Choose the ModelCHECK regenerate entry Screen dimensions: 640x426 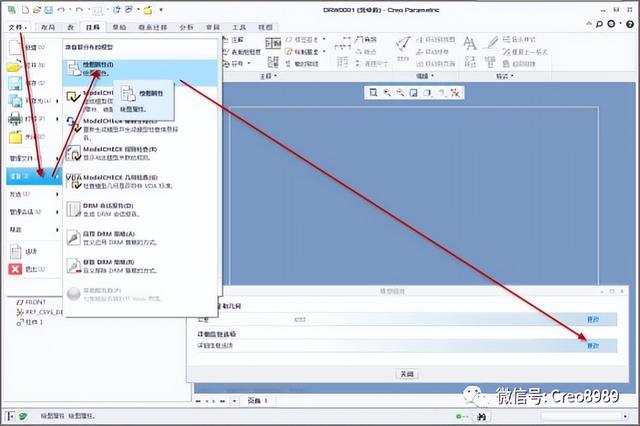point(140,129)
